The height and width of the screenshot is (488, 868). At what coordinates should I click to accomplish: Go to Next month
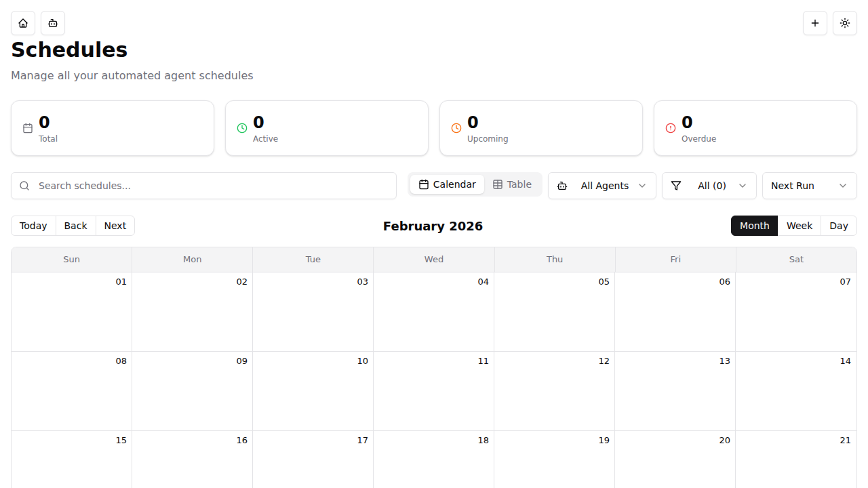(115, 226)
